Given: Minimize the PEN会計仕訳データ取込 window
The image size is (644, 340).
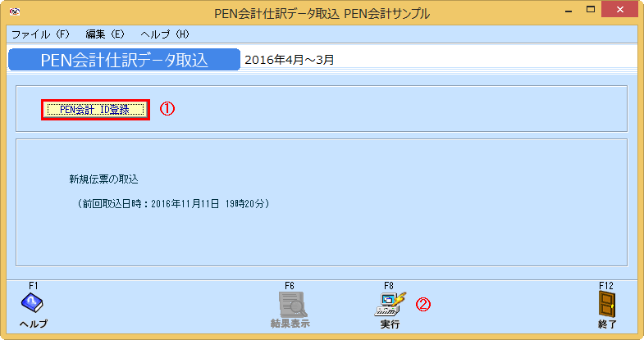Looking at the screenshot, I should click(x=569, y=11).
